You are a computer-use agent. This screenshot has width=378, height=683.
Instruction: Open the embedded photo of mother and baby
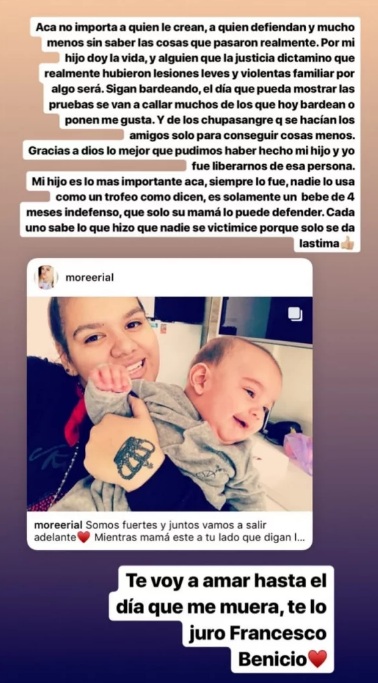(169, 404)
